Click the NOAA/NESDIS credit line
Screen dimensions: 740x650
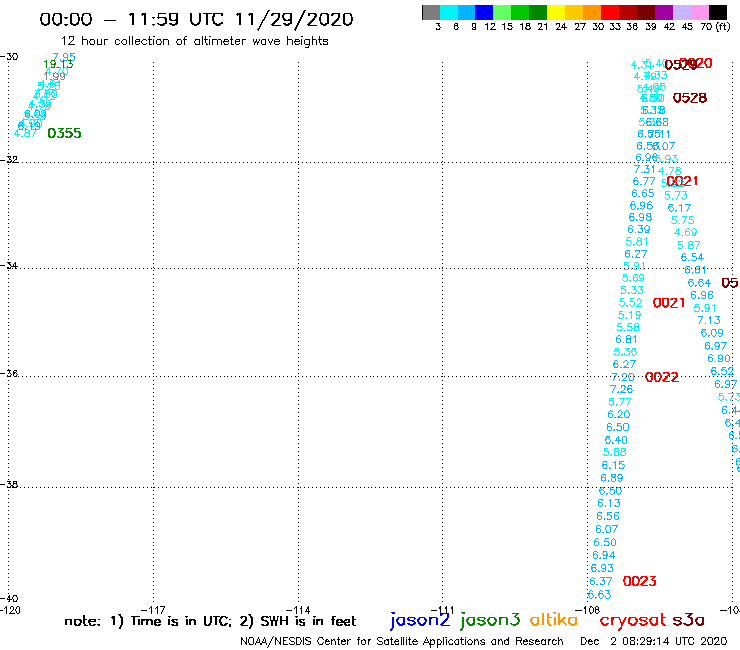pyautogui.click(x=402, y=642)
